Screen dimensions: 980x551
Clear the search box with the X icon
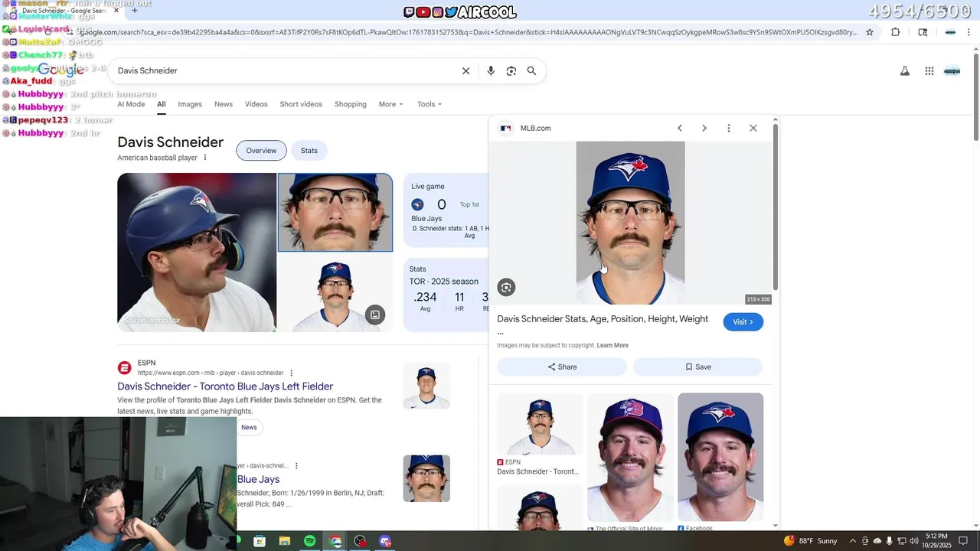[x=465, y=70]
